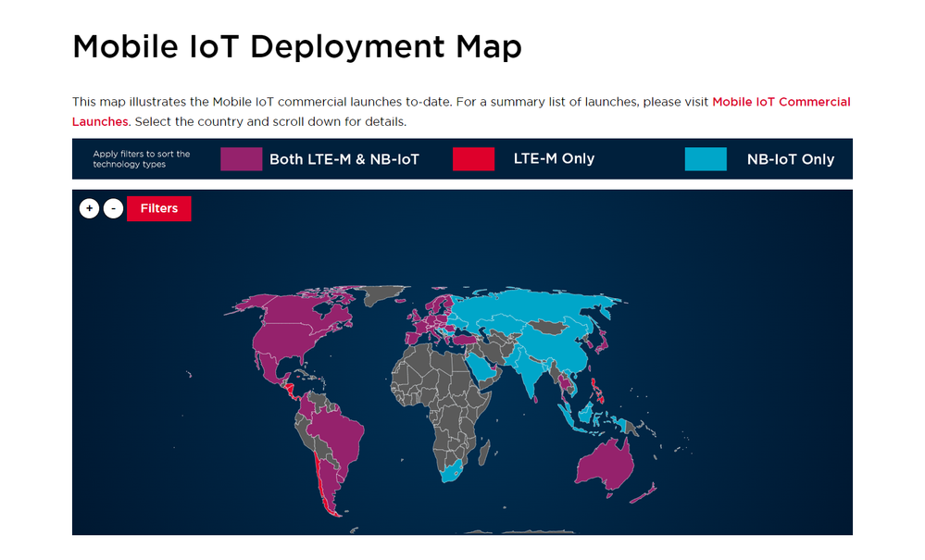
Task: Click the 'Mobile IoT Deployment Map' heading
Action: tap(296, 46)
